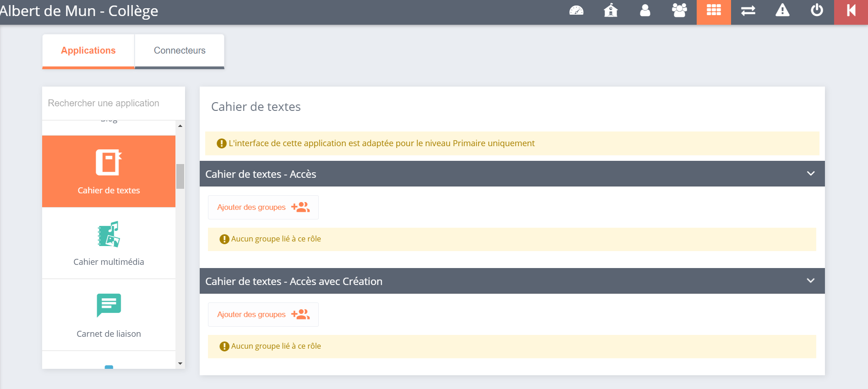Screen dimensions: 868x389
Task: Click Aucun groupe lié message under Accès
Action: coord(512,239)
